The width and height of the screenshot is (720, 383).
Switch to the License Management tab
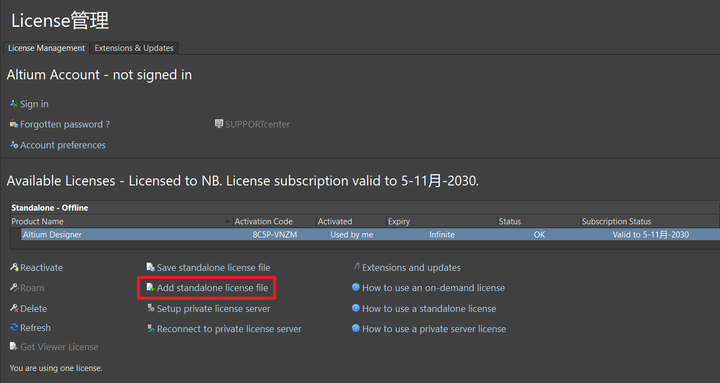tap(46, 48)
